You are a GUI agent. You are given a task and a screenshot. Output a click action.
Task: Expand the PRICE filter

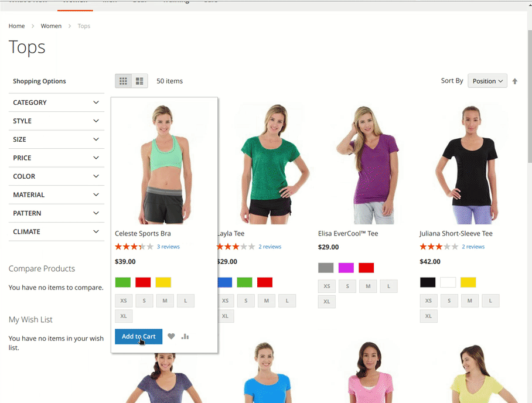point(56,158)
